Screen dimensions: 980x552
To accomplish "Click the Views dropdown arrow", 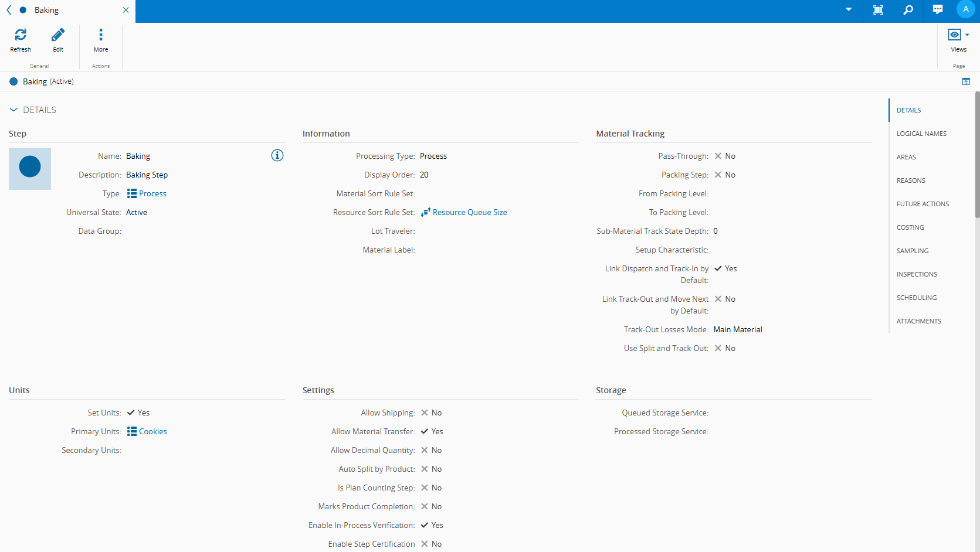I will tap(967, 35).
